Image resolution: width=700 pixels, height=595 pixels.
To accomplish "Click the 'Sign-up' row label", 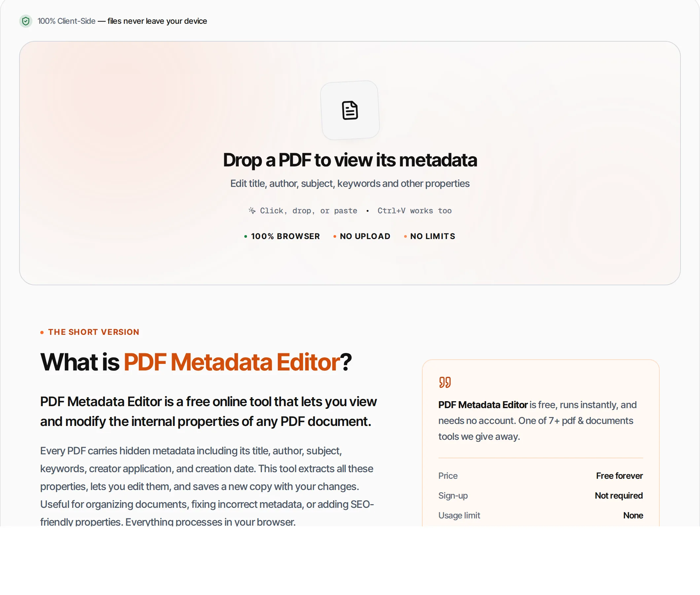I will tap(453, 496).
